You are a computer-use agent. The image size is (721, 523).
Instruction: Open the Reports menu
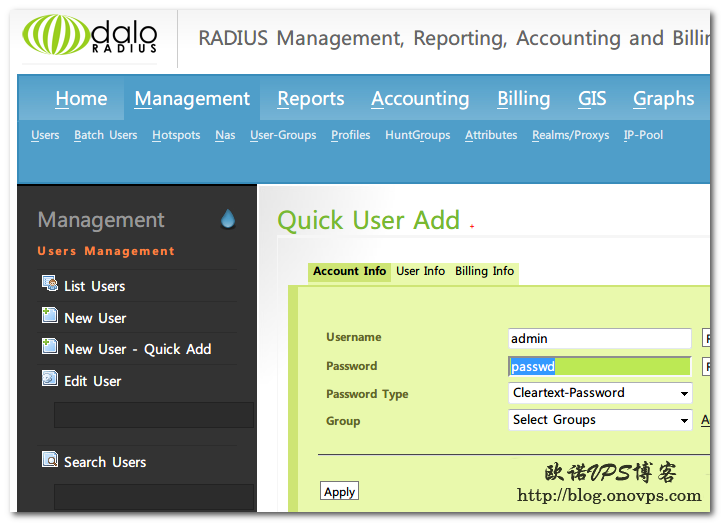coord(310,99)
